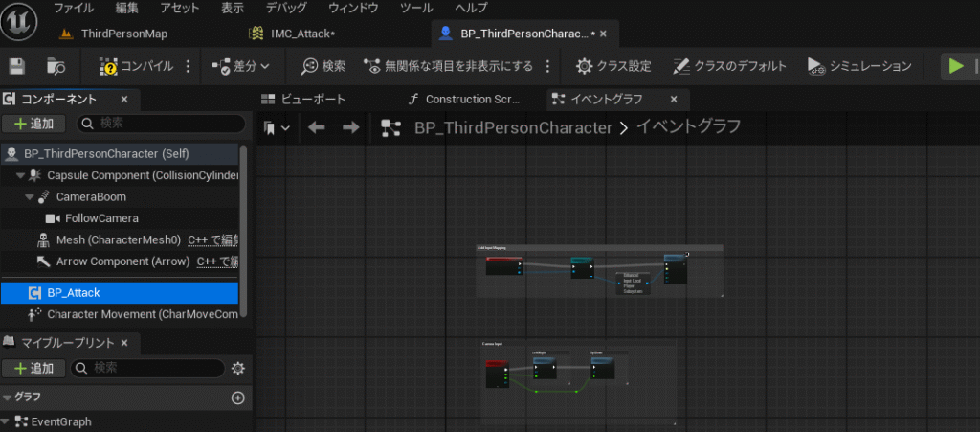Viewport: 980px width, 432px height.
Task: Navigate back in graph history
Action: [316, 127]
